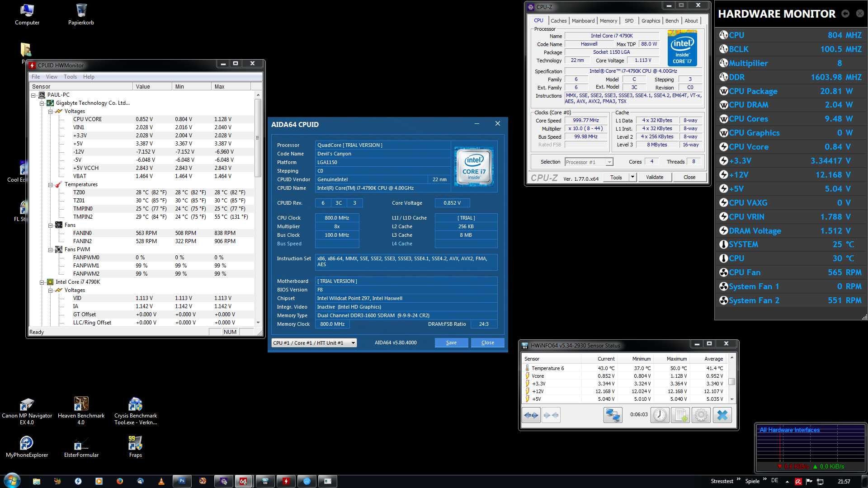Click the Validate button in CPU-Z
This screenshot has width=868, height=488.
click(x=654, y=177)
